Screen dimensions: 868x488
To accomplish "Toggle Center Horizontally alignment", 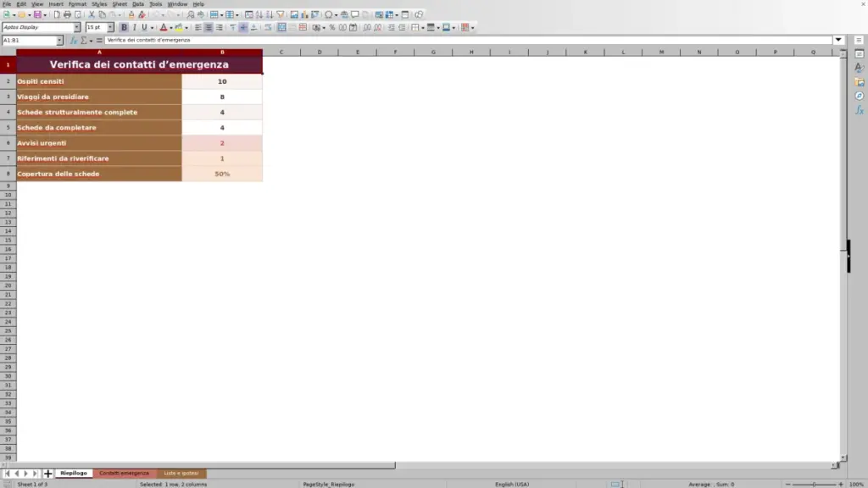I will 209,28.
